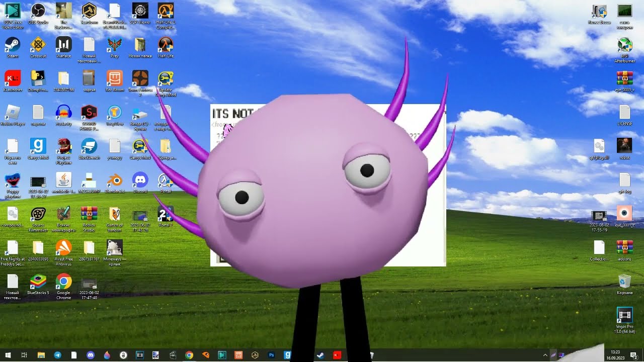The width and height of the screenshot is (644, 362).
Task: Open the Rec Room desktop shortcut
Action: point(115,81)
